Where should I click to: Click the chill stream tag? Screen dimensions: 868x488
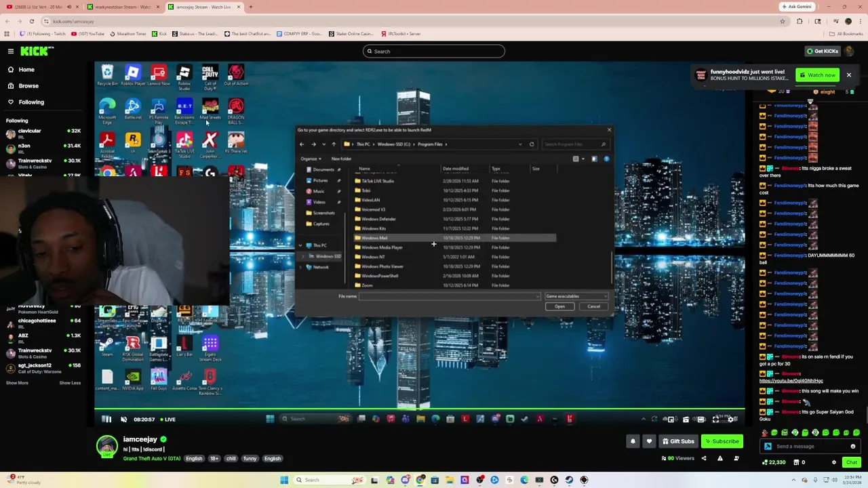tap(231, 458)
